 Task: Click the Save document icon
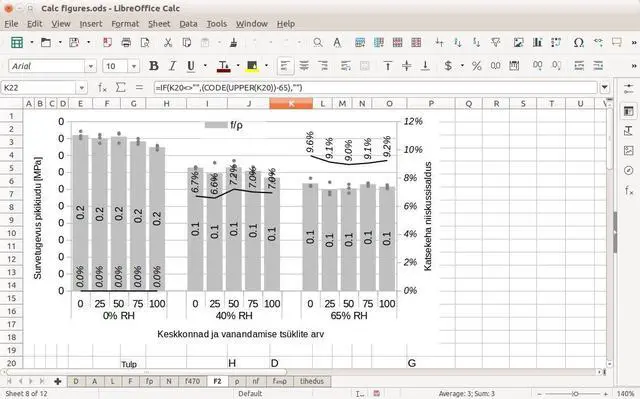(74, 42)
